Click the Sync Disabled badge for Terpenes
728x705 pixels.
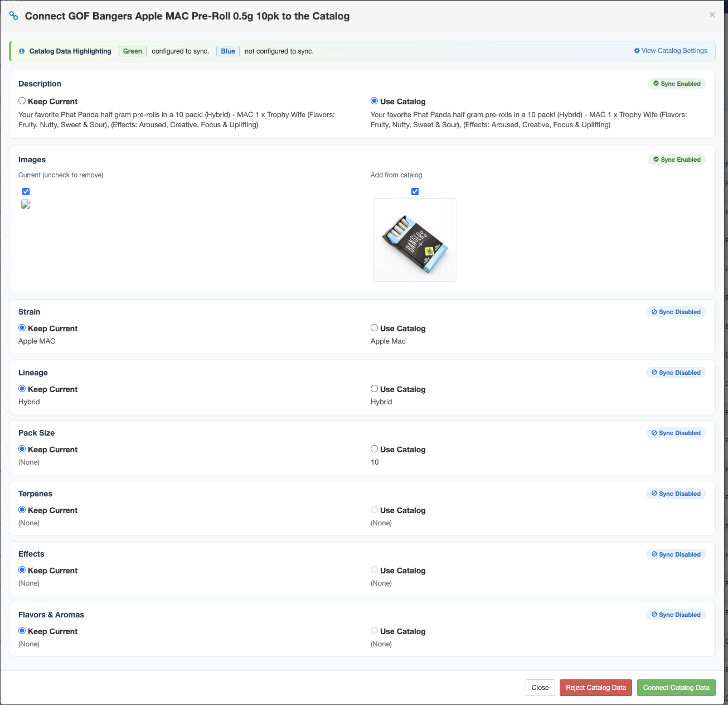tap(676, 494)
